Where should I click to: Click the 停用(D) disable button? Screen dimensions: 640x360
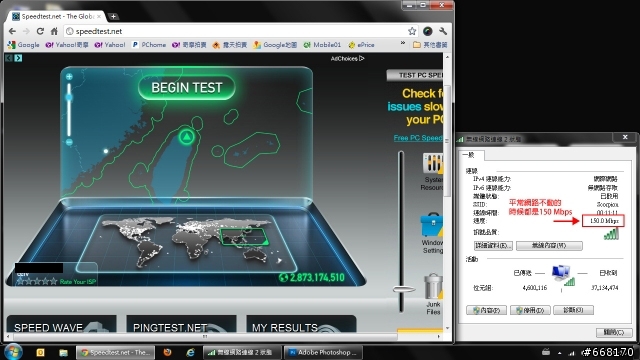coord(530,310)
